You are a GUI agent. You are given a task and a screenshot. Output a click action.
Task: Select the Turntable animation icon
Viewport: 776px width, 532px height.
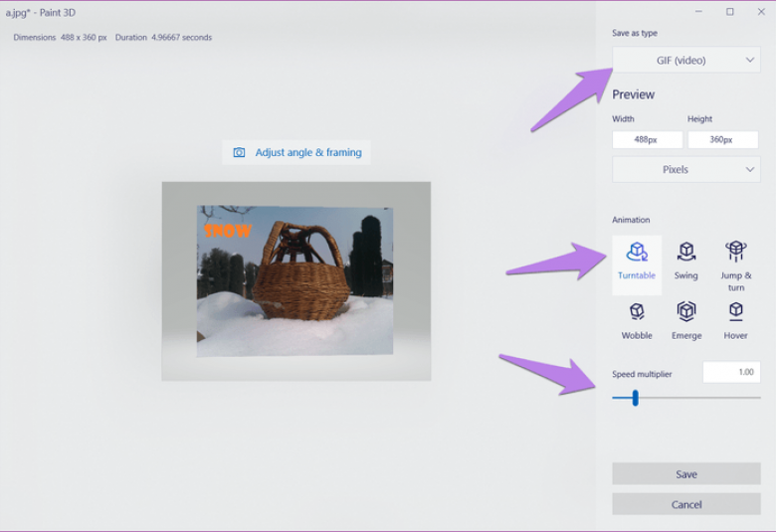(x=637, y=252)
